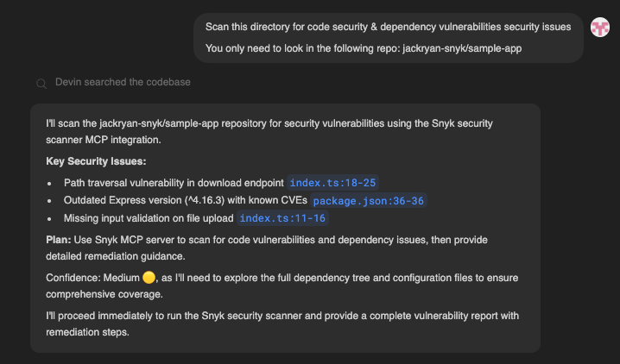This screenshot has width=620, height=364.
Task: Click the "Confidence: Medium" text
Action: pos(92,277)
